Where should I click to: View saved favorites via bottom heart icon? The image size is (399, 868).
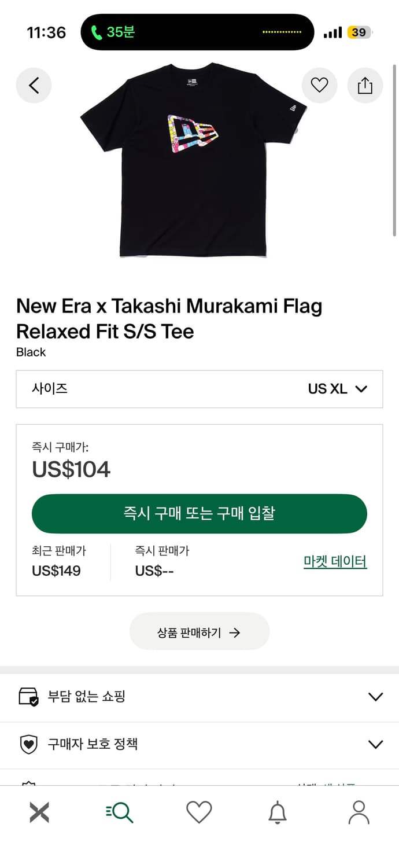pyautogui.click(x=199, y=811)
